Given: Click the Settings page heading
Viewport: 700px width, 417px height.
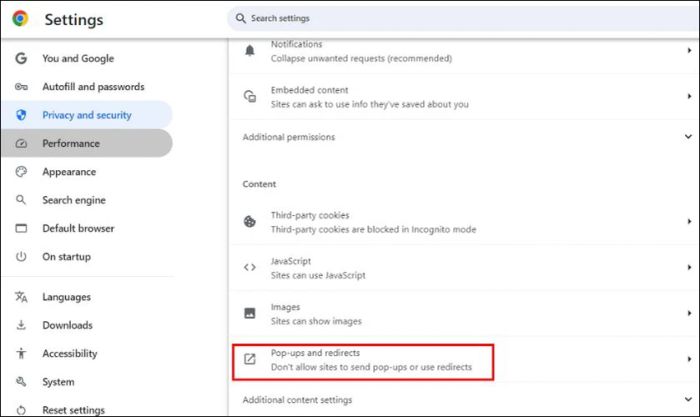Looking at the screenshot, I should pyautogui.click(x=74, y=20).
